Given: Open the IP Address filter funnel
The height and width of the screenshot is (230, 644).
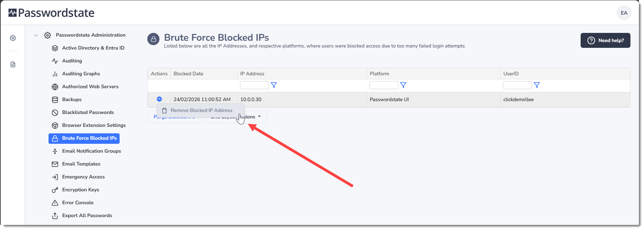Looking at the screenshot, I should [x=274, y=85].
